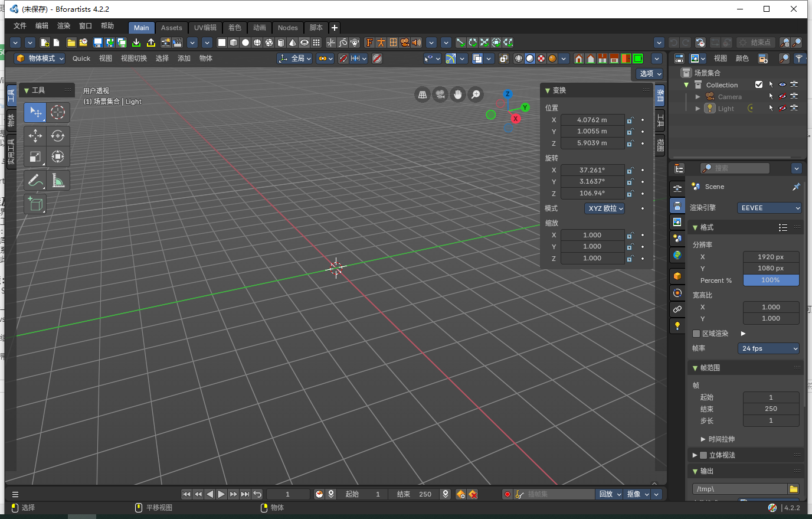Activate the 3D Cursor tool
The height and width of the screenshot is (519, 812).
pos(58,112)
